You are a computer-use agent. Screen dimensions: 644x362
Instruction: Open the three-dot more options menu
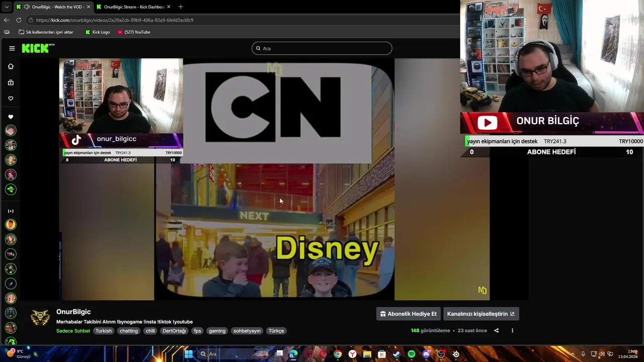click(x=512, y=330)
